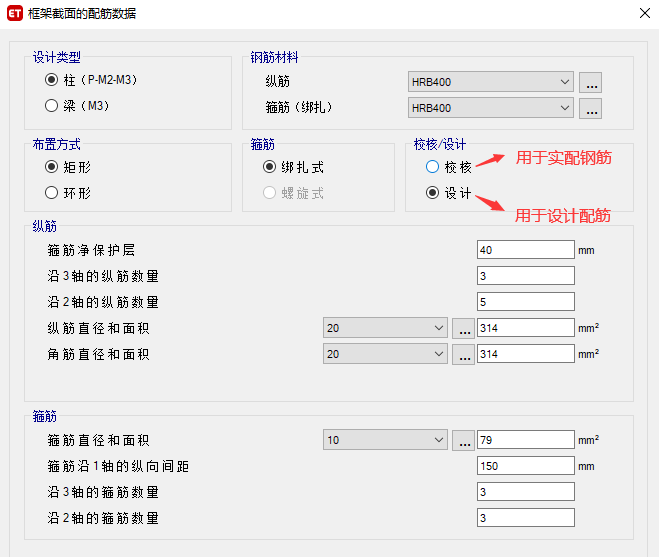Image resolution: width=659 pixels, height=557 pixels.
Task: Click the 沿3轴的纵筋数量 input field
Action: (x=526, y=276)
